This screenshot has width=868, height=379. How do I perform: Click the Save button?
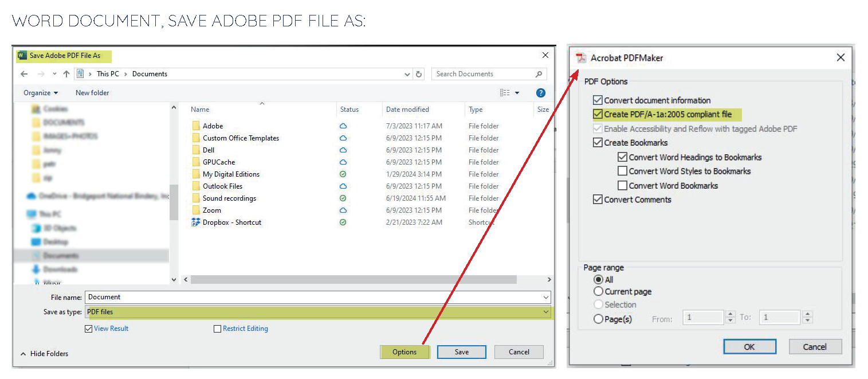tap(462, 352)
